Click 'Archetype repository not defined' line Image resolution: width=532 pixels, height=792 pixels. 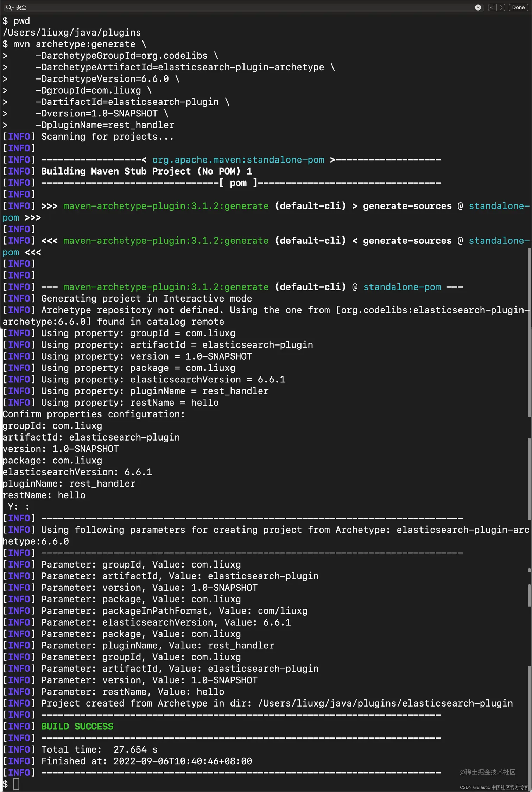point(266,316)
